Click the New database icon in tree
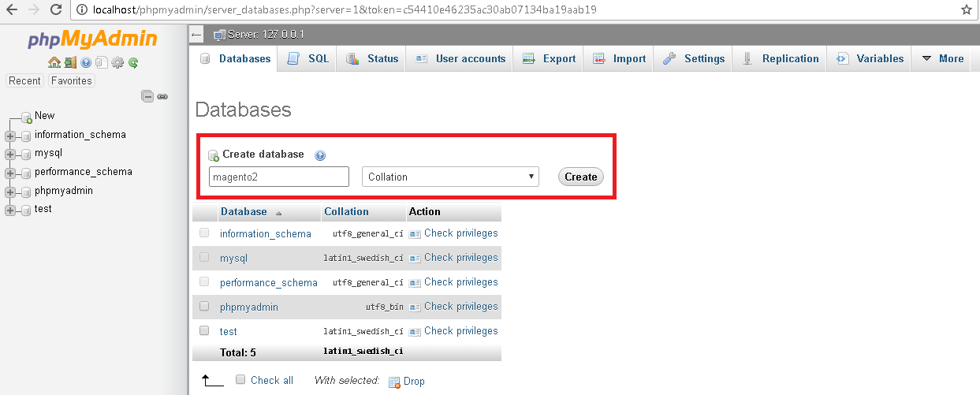 (x=26, y=117)
